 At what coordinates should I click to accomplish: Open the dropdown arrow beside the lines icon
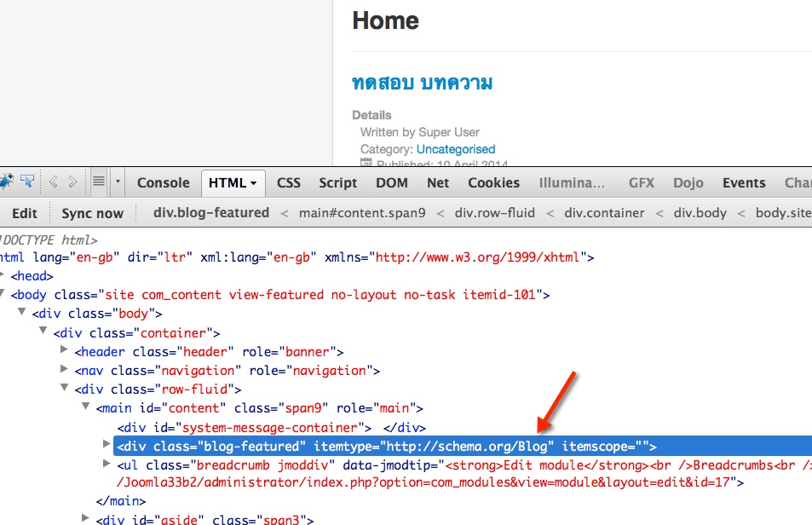point(118,182)
